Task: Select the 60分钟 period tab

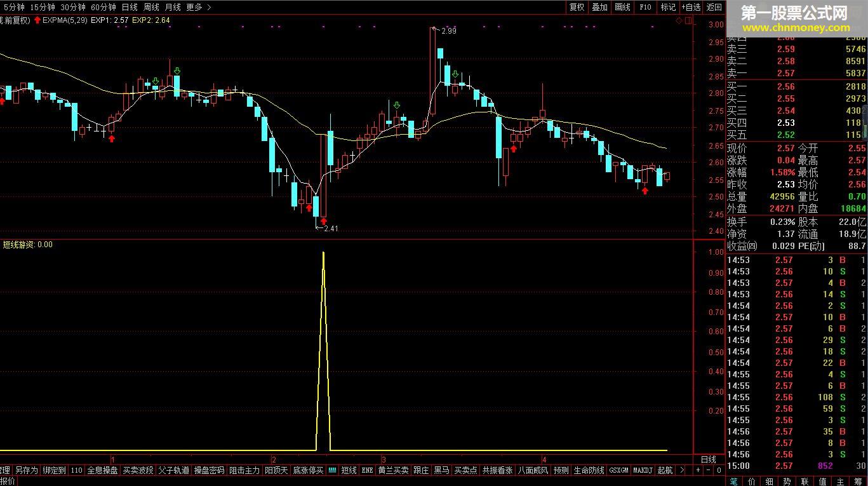Action: click(103, 7)
